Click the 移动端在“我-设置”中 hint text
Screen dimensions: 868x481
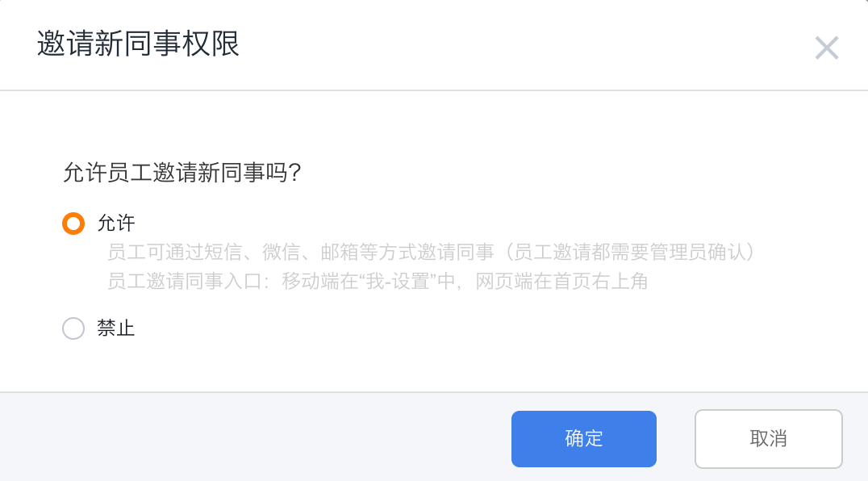[x=368, y=281]
